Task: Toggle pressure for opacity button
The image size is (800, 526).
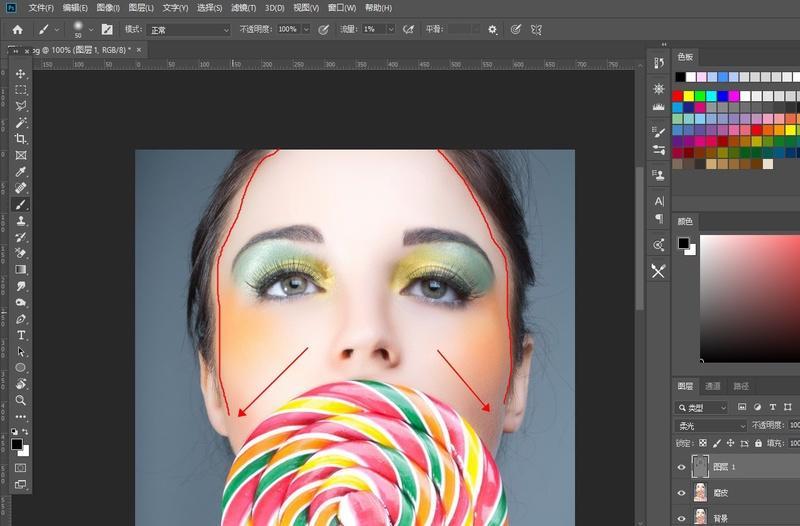Action: point(323,30)
